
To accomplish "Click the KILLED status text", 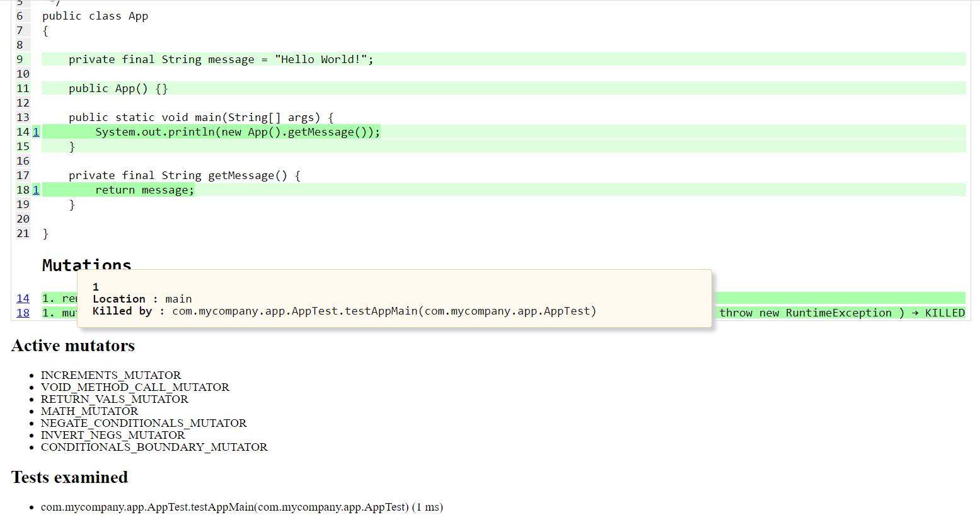I will click(x=944, y=313).
